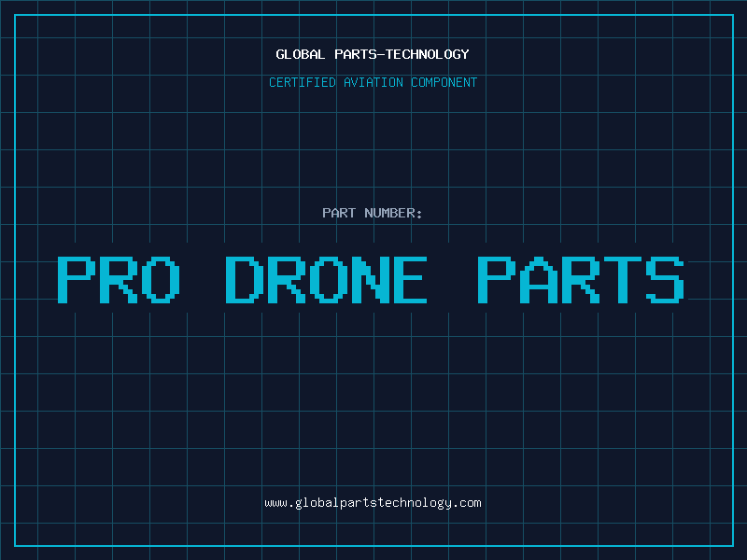Select the CERTIFIED AVIATION COMPONENT subtitle

(x=373, y=82)
